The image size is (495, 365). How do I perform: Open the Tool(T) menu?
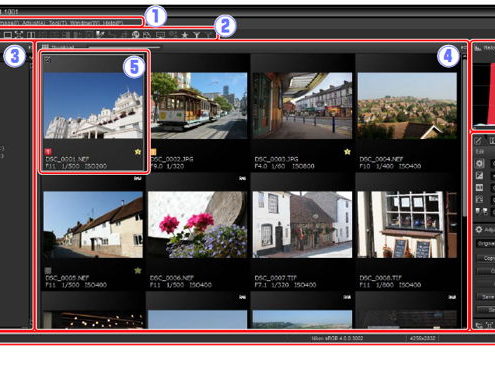(x=58, y=23)
